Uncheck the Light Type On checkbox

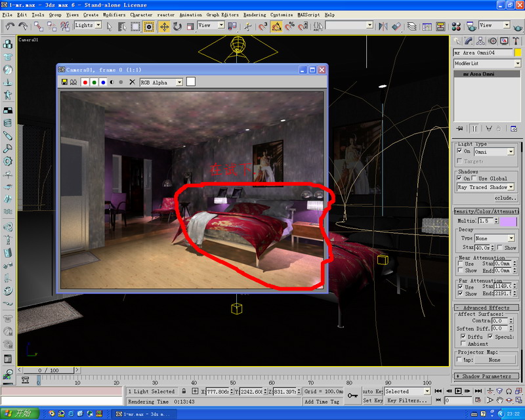pos(460,151)
